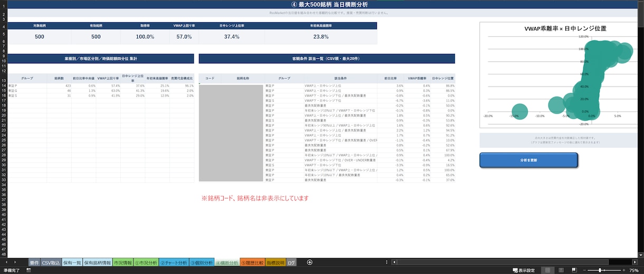This screenshot has width=644, height=274.
Task: Open the ログ sheet tab
Action: click(x=291, y=262)
